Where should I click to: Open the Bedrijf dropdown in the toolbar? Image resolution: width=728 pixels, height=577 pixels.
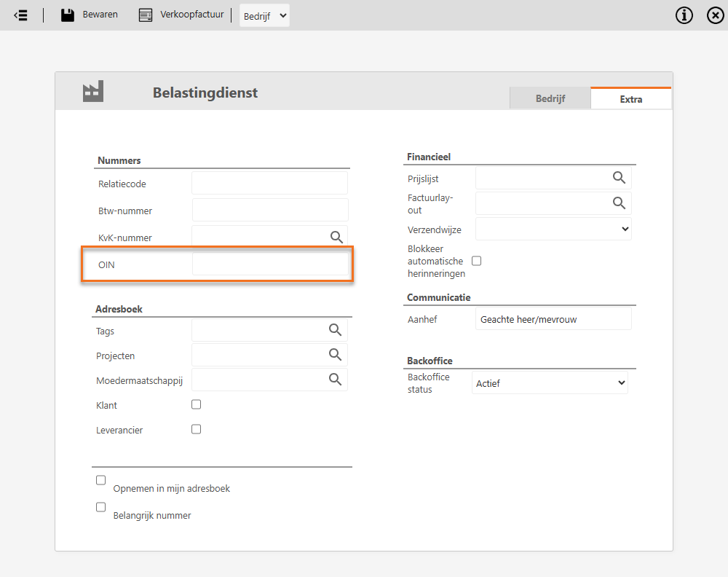click(264, 16)
